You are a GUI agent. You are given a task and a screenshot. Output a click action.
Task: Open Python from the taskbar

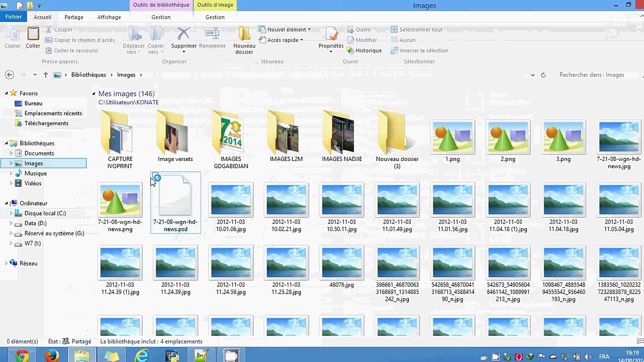pos(172,356)
